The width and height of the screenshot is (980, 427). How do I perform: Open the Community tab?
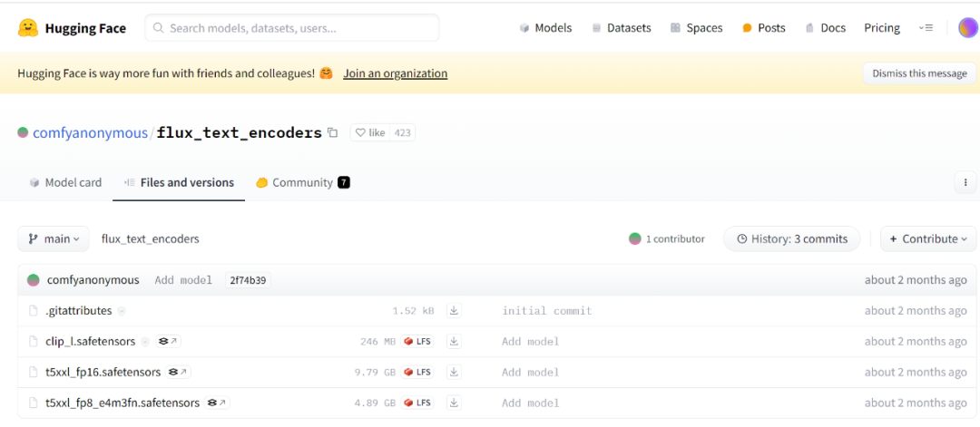coord(302,183)
